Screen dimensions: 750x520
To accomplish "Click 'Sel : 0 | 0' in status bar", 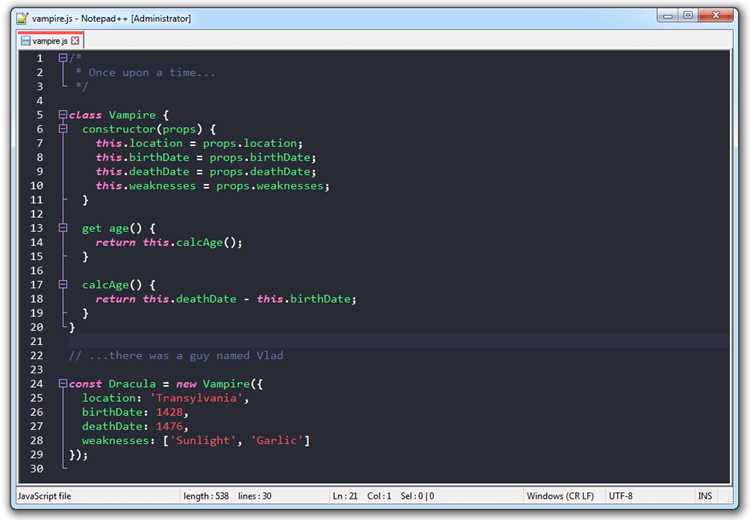I will coord(417,496).
